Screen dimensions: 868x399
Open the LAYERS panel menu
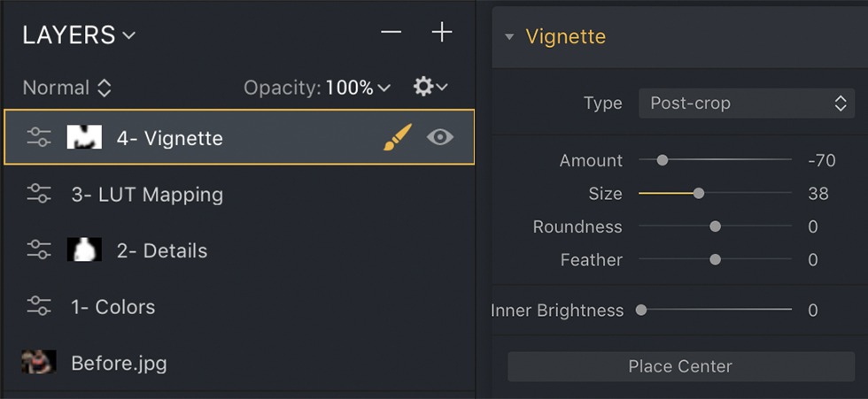(80, 35)
